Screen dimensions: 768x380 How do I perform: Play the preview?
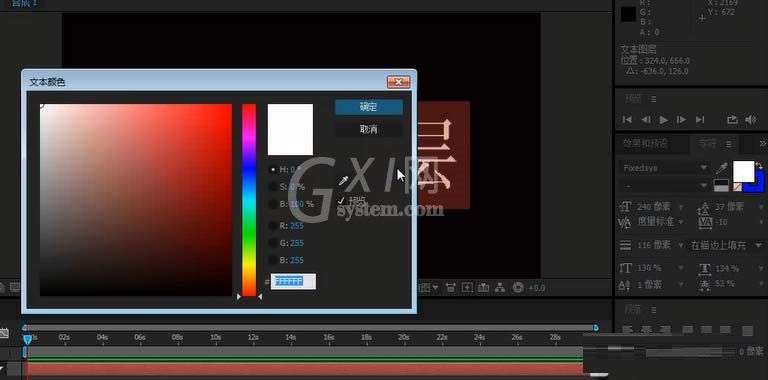664,119
